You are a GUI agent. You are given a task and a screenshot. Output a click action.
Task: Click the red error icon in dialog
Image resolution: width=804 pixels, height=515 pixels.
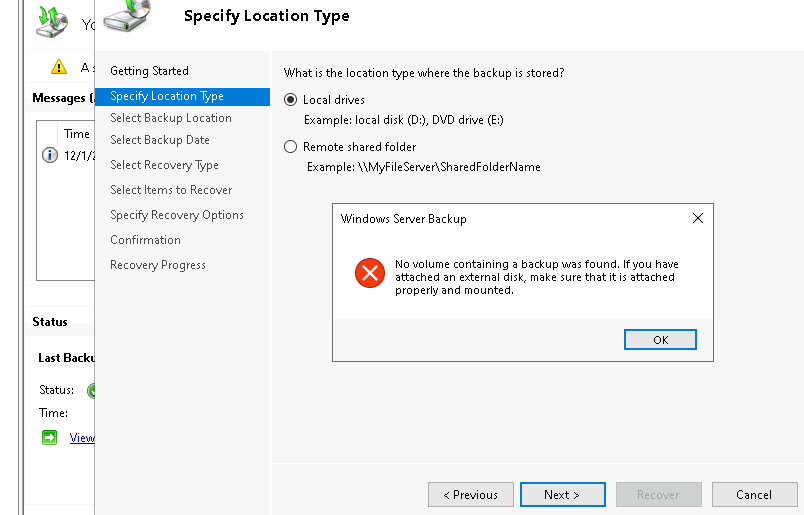pyautogui.click(x=370, y=272)
